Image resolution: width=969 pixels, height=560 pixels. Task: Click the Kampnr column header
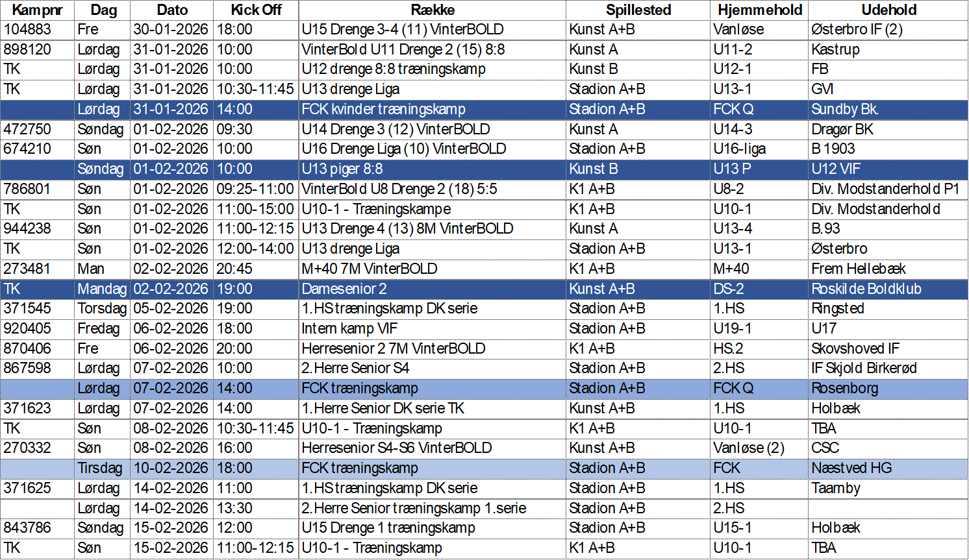point(37,10)
